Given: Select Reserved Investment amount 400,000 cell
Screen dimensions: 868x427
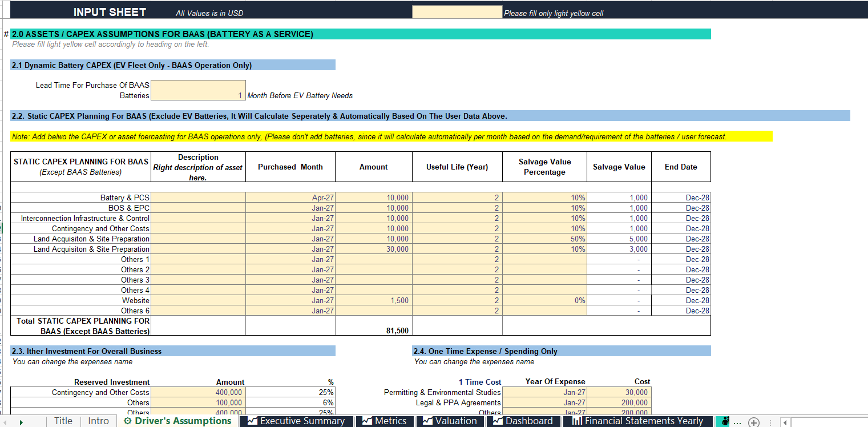Looking at the screenshot, I should 198,392.
